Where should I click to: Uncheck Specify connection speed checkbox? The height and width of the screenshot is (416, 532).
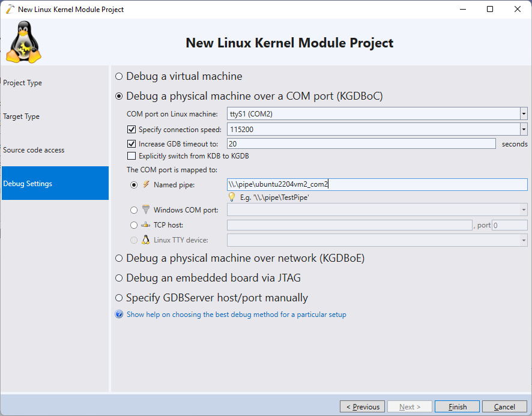coord(131,129)
